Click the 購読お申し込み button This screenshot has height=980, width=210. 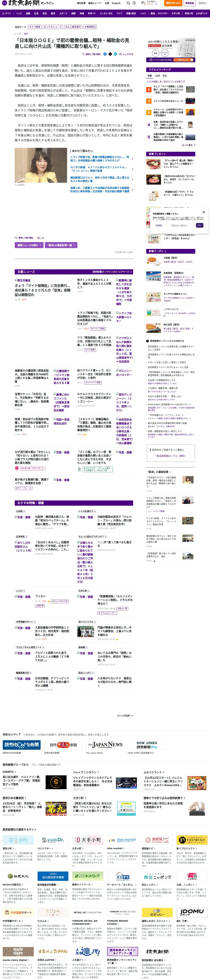(x=173, y=3)
